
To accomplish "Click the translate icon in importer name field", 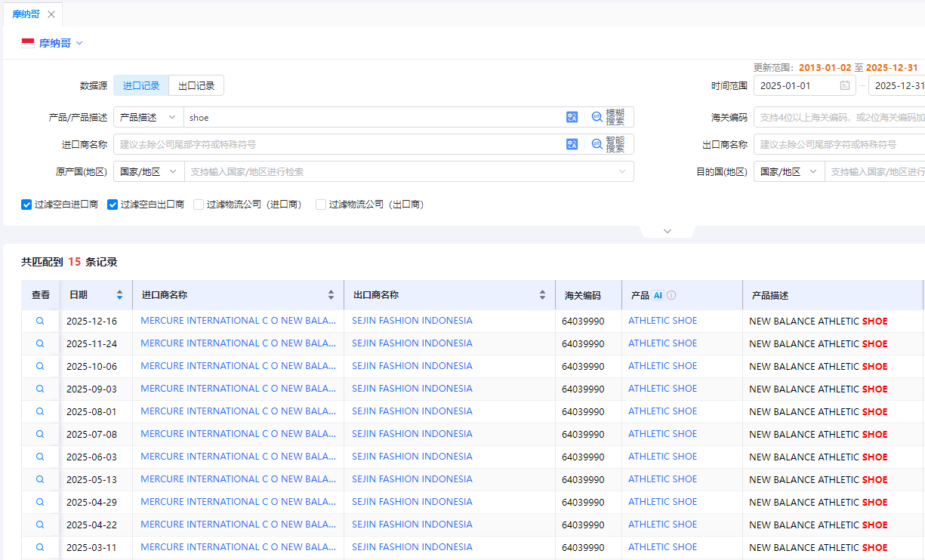I will click(572, 143).
